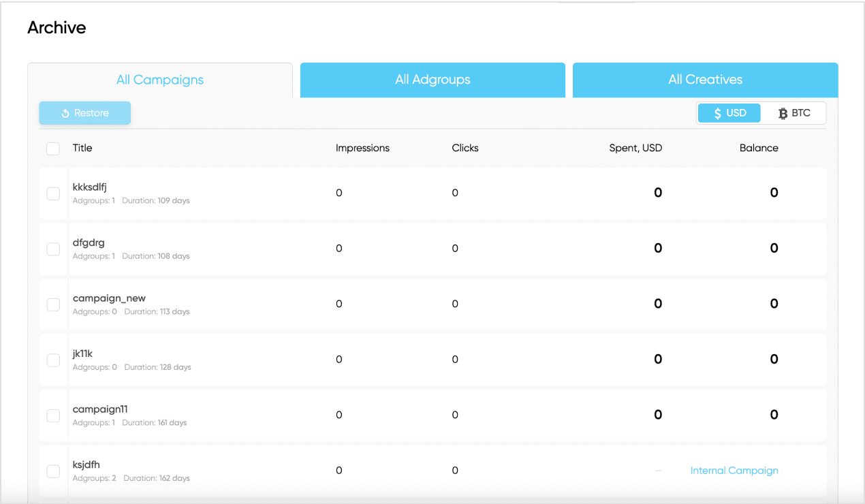Click the Bitcoin symbol icon

point(783,114)
